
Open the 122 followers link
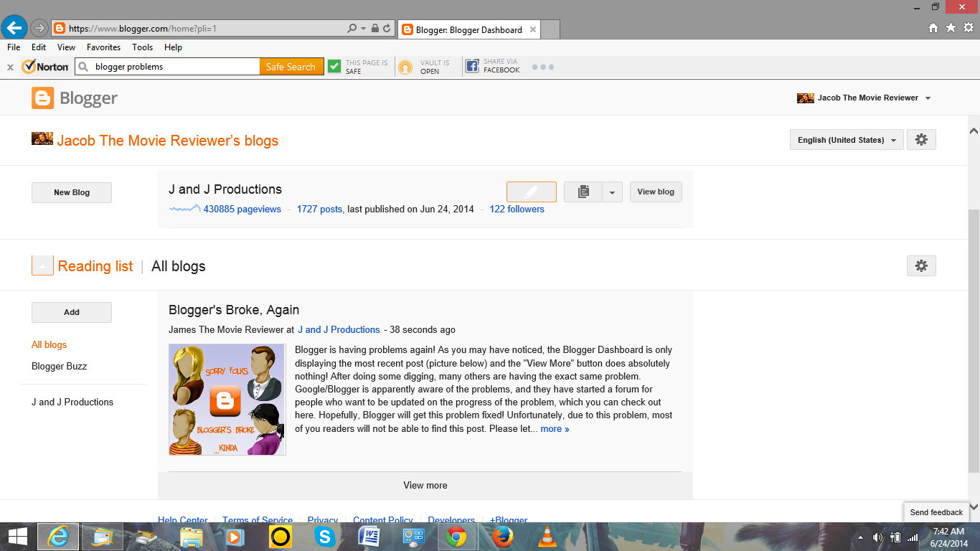[x=517, y=209]
